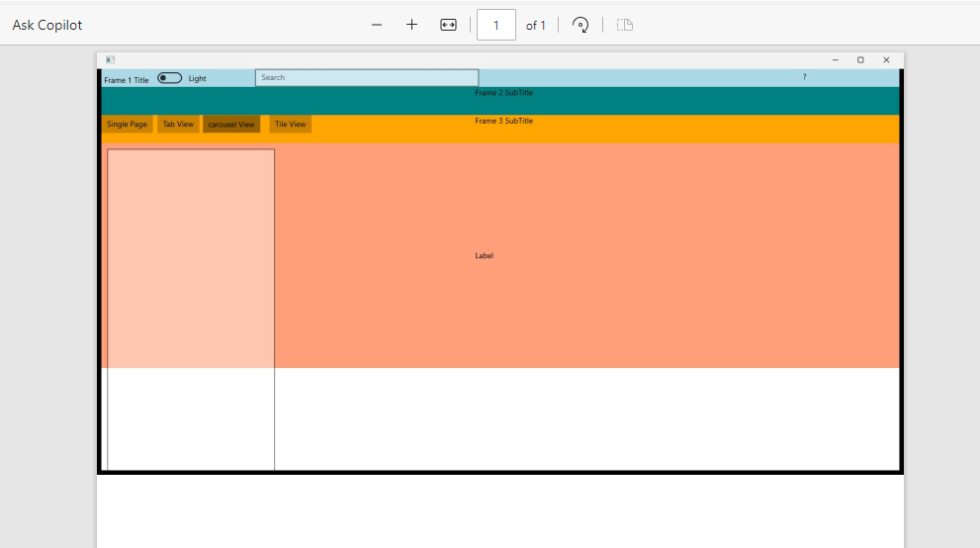Click the Search field in Frame 1
Image resolution: width=980 pixels, height=548 pixels.
[367, 77]
